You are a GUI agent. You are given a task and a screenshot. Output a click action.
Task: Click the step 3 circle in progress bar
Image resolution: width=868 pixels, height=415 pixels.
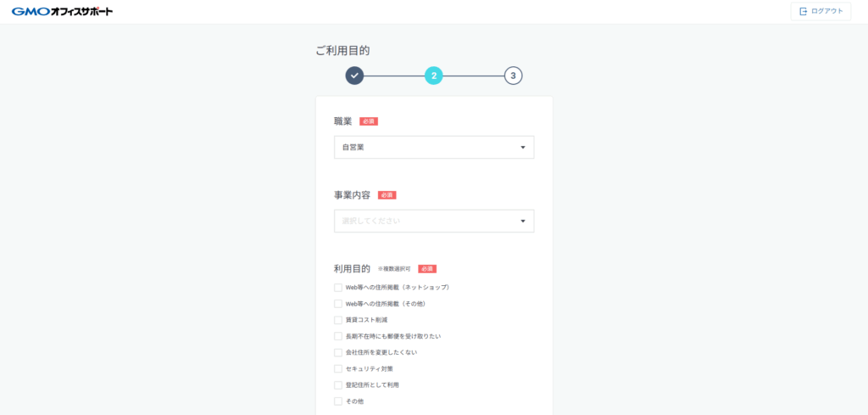click(x=513, y=76)
